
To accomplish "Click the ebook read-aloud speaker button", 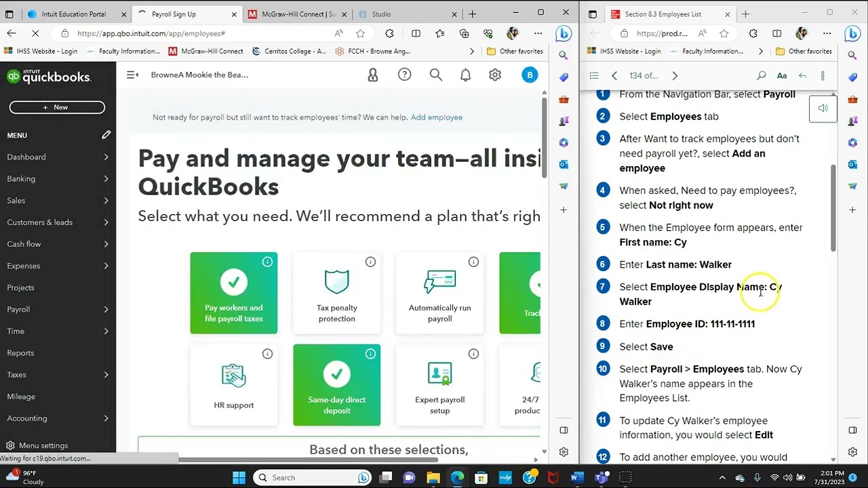I will (x=823, y=108).
